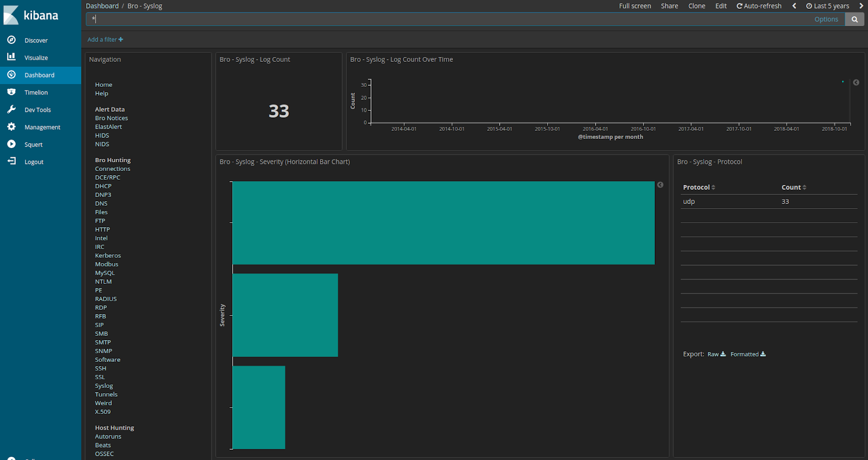Select Dashboard gauge icon in sidebar

pyautogui.click(x=11, y=74)
